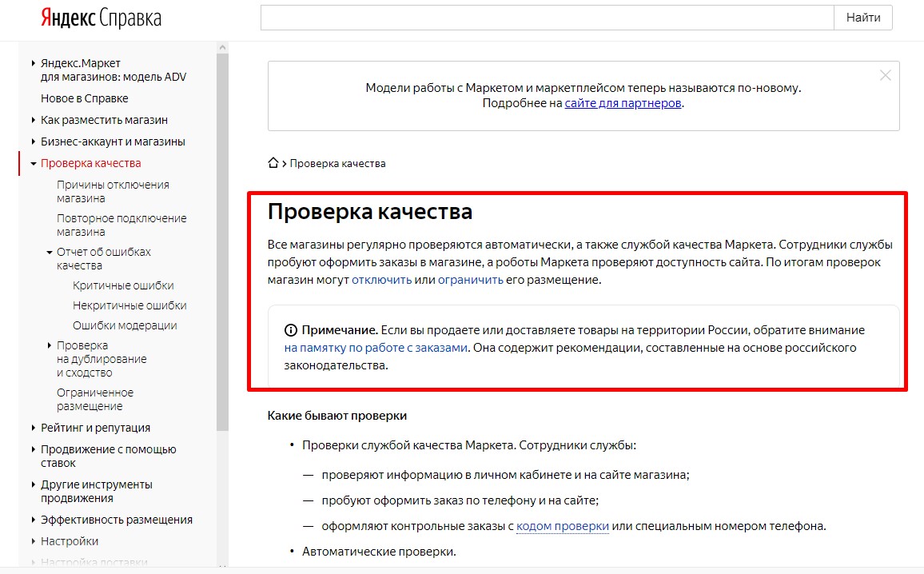This screenshot has height=574, width=924.
Task: Click the Найти search button
Action: pyautogui.click(x=863, y=18)
